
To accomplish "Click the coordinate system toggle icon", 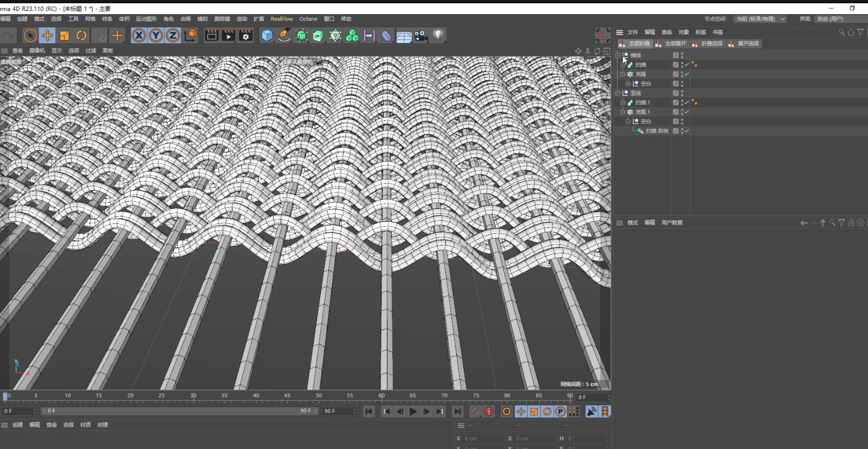I will 190,36.
